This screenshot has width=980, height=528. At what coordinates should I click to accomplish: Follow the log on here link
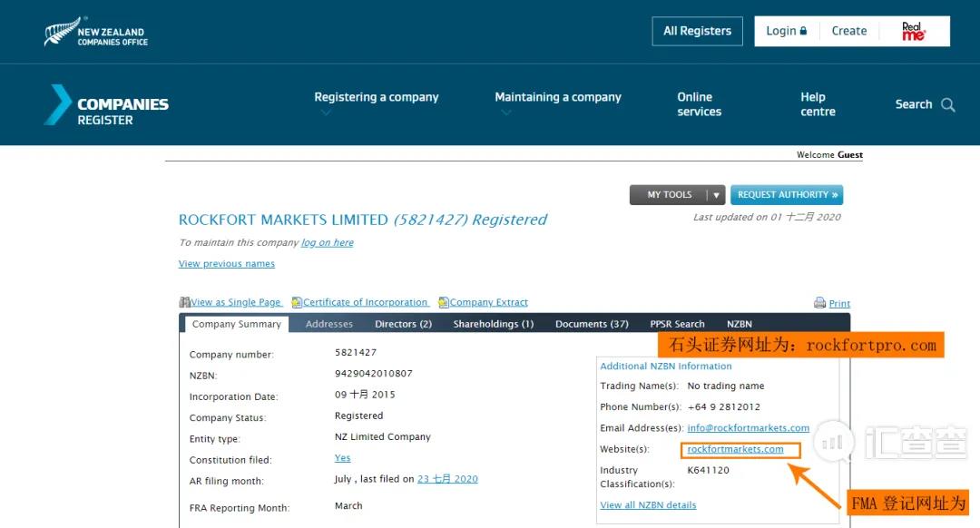[328, 242]
